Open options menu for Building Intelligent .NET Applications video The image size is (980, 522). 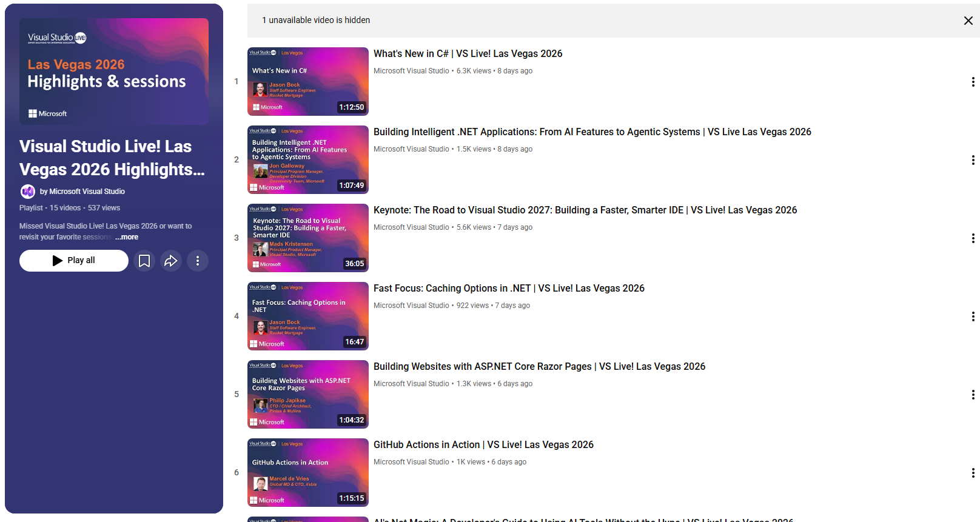973,160
